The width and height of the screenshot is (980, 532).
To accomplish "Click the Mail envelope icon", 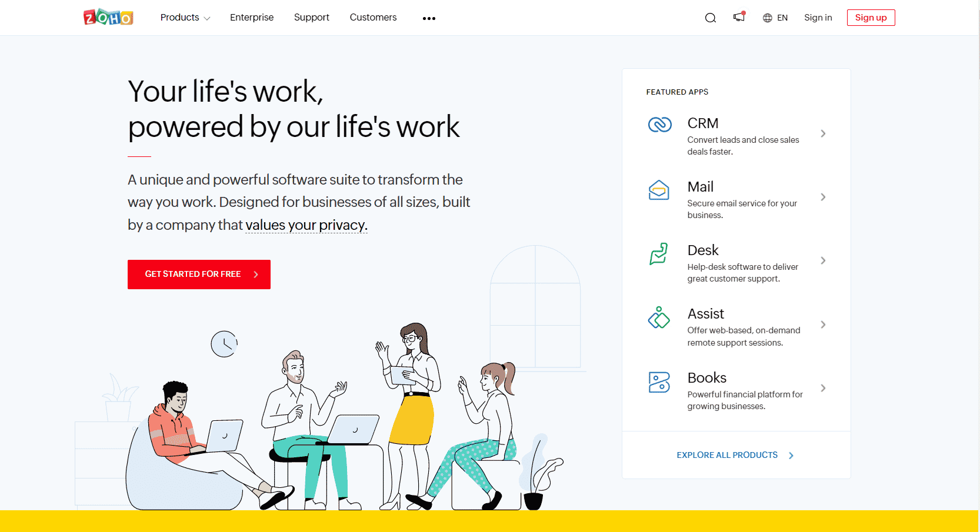I will 659,190.
